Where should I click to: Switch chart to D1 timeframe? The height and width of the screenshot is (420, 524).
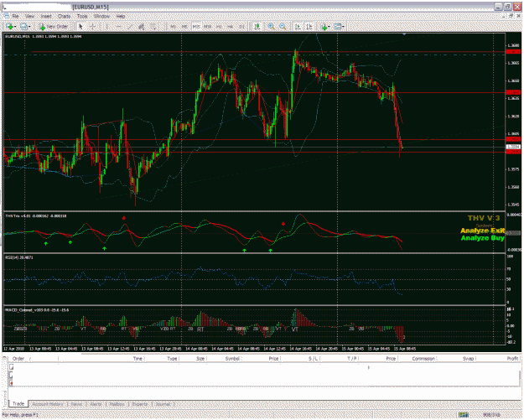coord(241,26)
